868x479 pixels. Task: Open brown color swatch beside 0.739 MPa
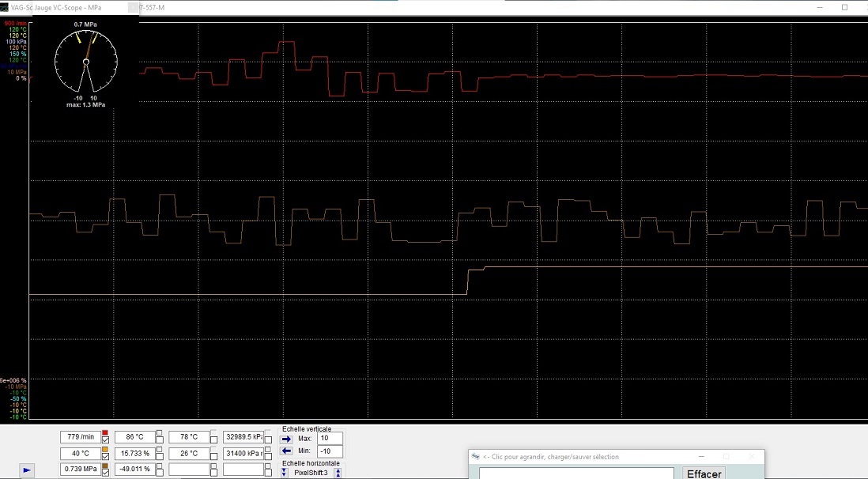click(105, 466)
